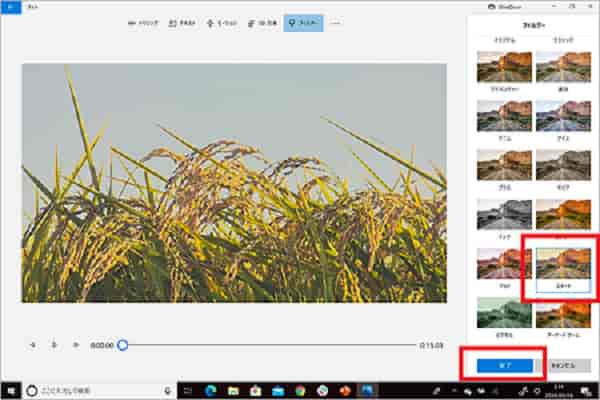600x400 pixels.
Task: Play the video preview
Action: tap(54, 345)
